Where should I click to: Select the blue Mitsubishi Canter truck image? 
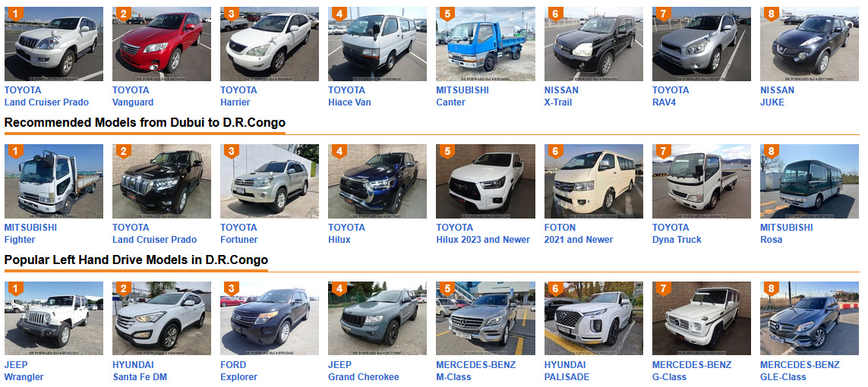pyautogui.click(x=485, y=44)
